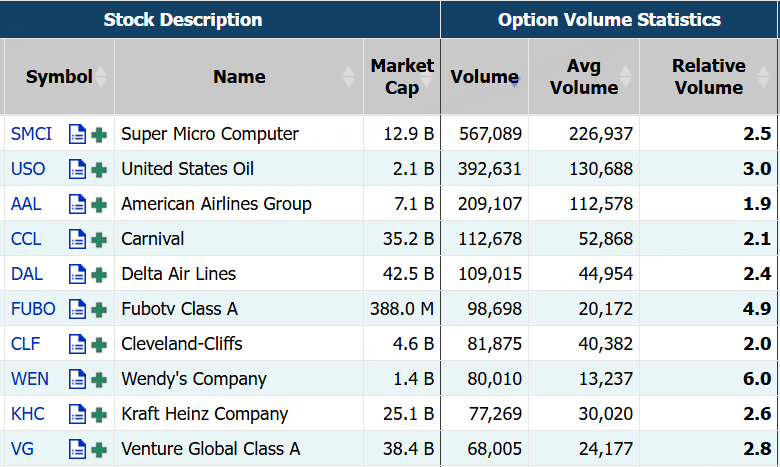Open the document icon beside WEN

click(x=77, y=380)
